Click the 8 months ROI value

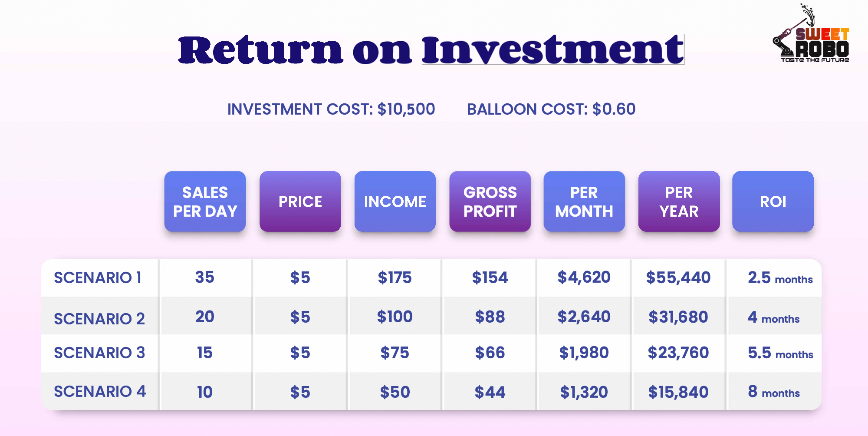[774, 392]
